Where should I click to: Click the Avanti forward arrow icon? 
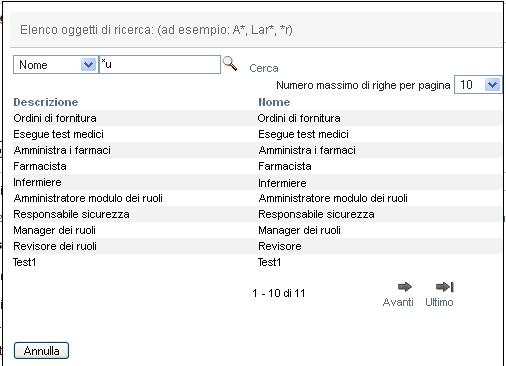tap(405, 287)
